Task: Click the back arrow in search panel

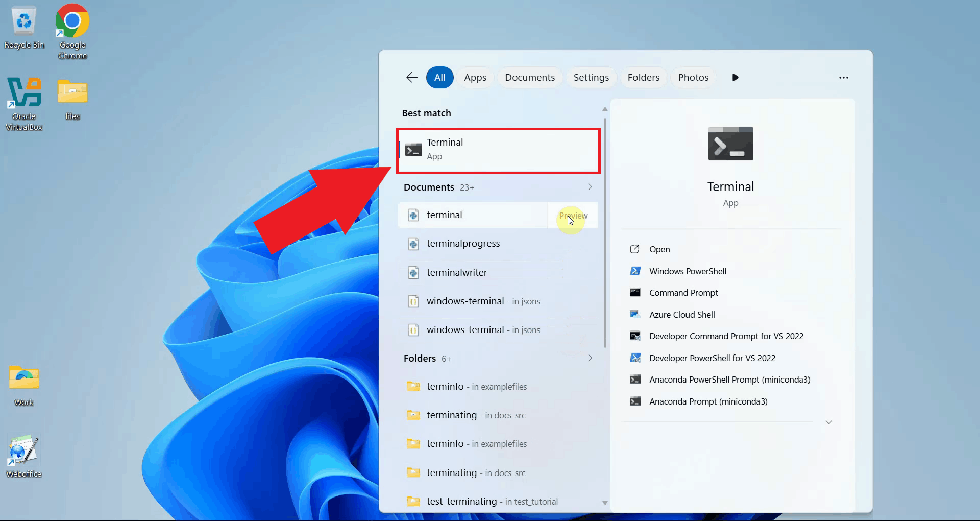Action: [x=412, y=77]
